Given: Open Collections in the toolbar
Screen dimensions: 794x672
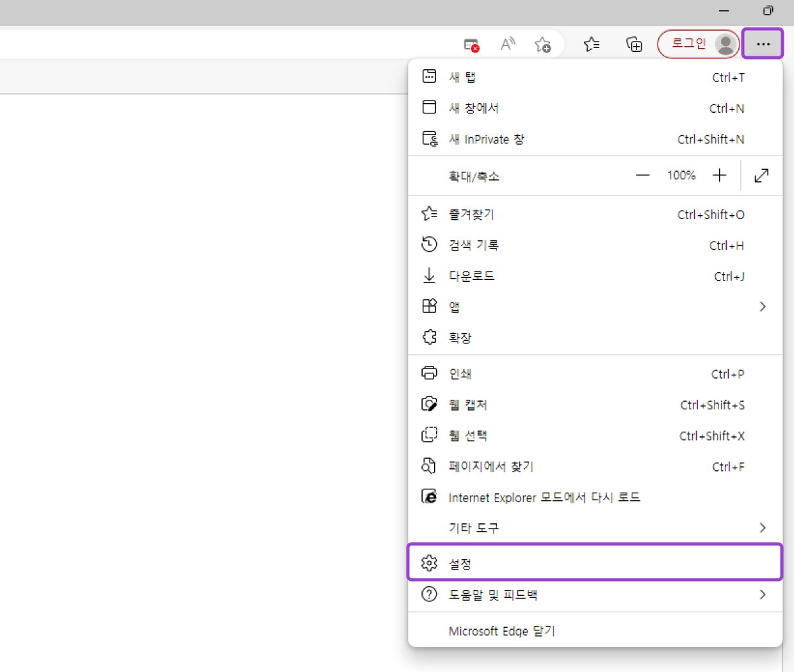Looking at the screenshot, I should click(634, 44).
